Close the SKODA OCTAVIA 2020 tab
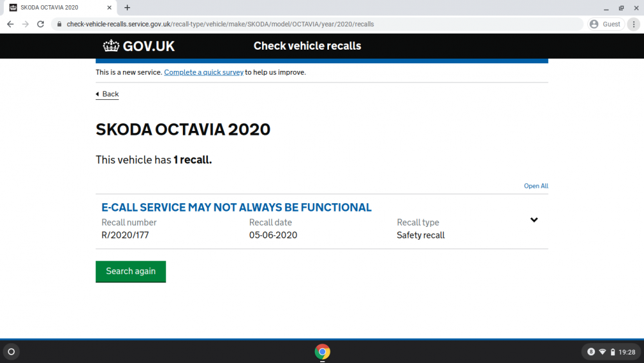644x363 pixels. click(109, 7)
